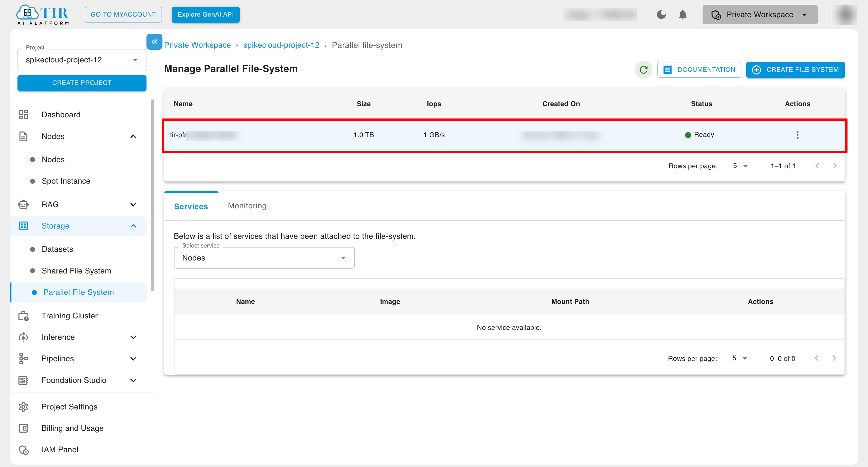Open the tir-pfs row actions menu
This screenshot has height=467, width=868.
coord(797,135)
